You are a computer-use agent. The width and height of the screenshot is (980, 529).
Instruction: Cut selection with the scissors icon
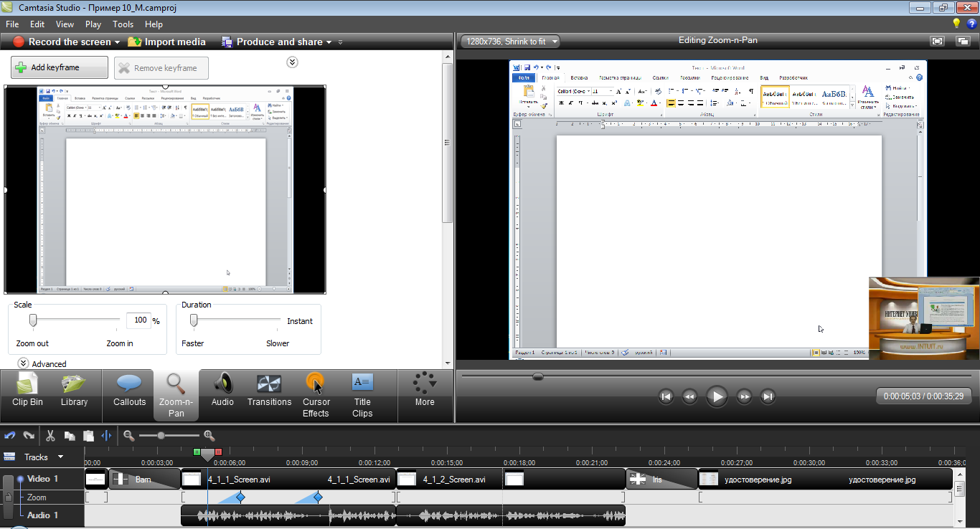[50, 435]
